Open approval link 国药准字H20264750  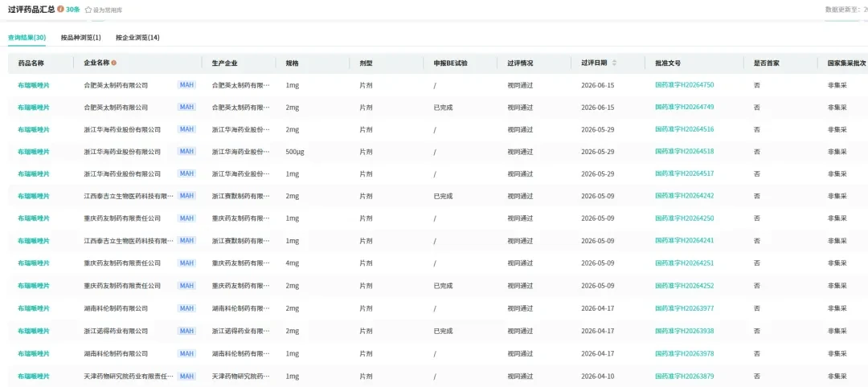click(x=684, y=85)
